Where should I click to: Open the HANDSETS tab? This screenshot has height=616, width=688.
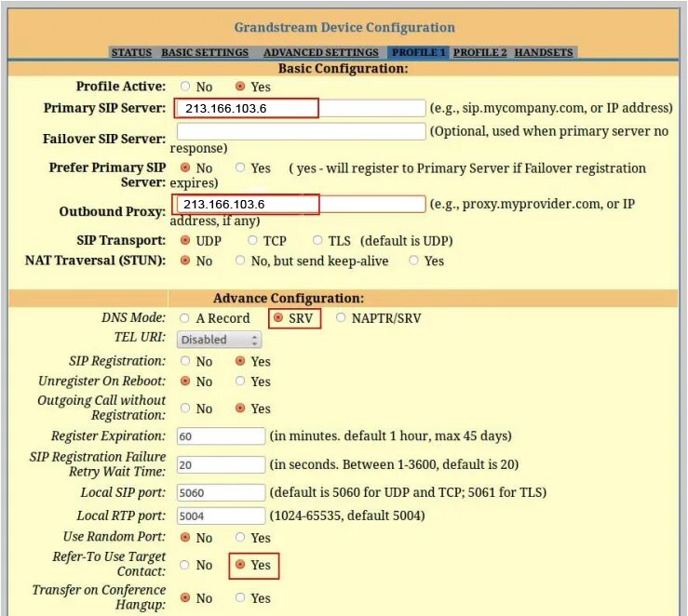(x=544, y=52)
